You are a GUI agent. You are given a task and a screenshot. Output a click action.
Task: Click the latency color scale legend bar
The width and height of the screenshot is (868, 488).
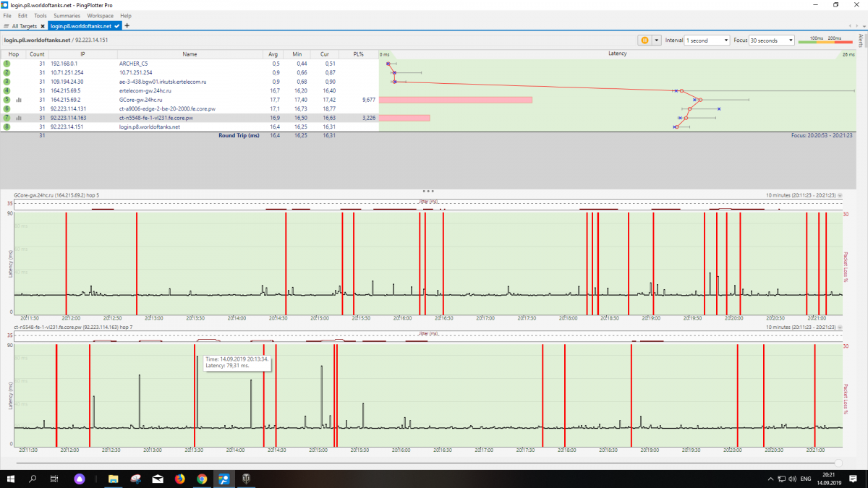coord(825,42)
